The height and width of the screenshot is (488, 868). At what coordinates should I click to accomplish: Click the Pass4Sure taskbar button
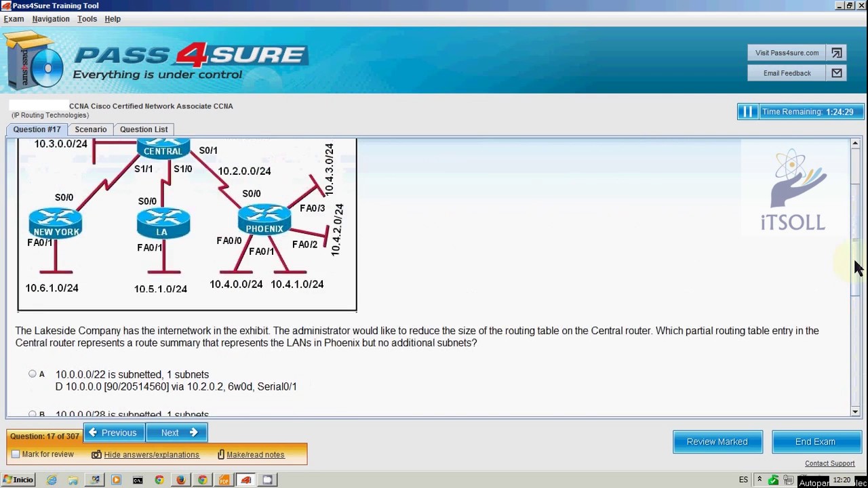click(x=246, y=480)
